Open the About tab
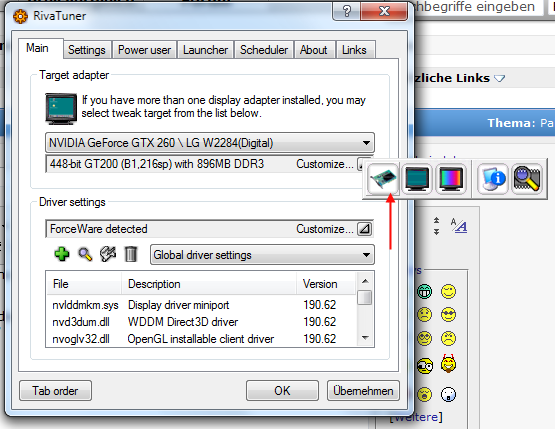 point(314,50)
